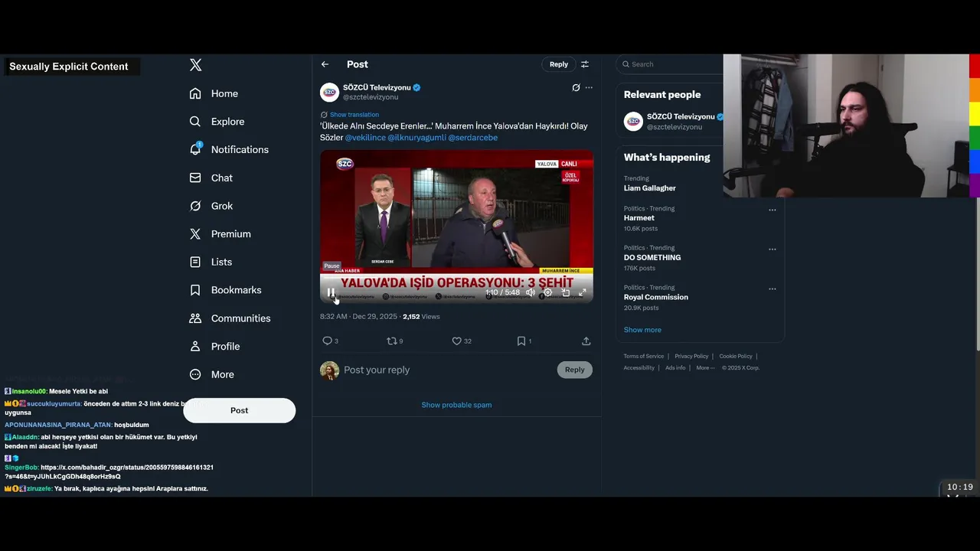Image resolution: width=980 pixels, height=551 pixels.
Task: Open @ilknuryagumli mention link
Action: tap(416, 138)
